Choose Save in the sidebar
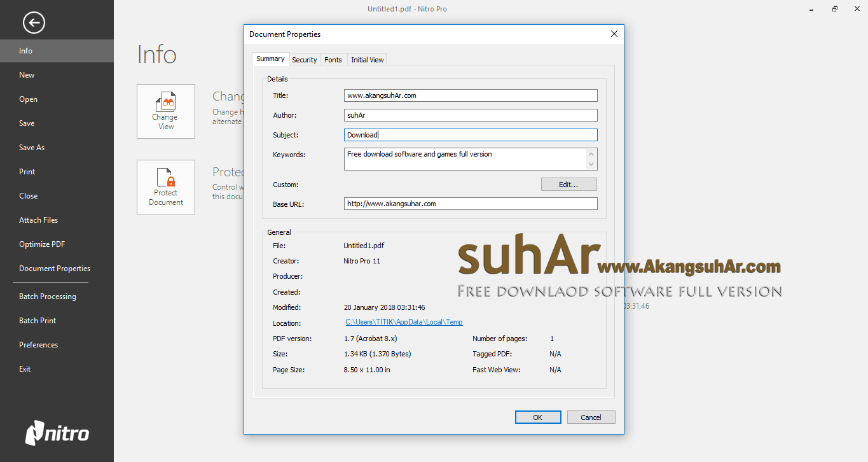Viewport: 868px width, 462px height. [57, 123]
